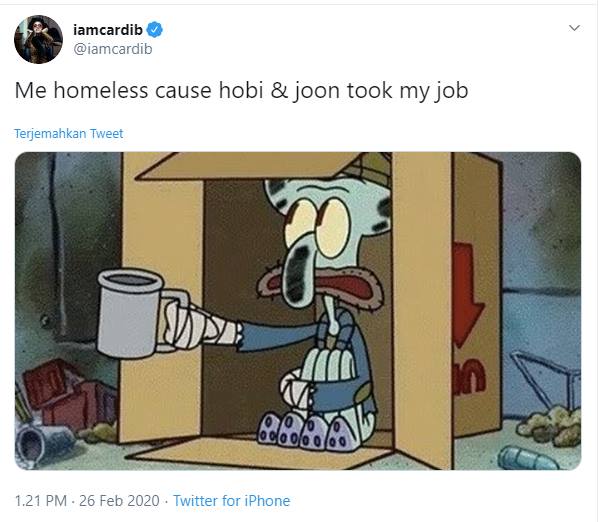Click the tin can on the ground
The image size is (599, 522).
tap(44, 443)
